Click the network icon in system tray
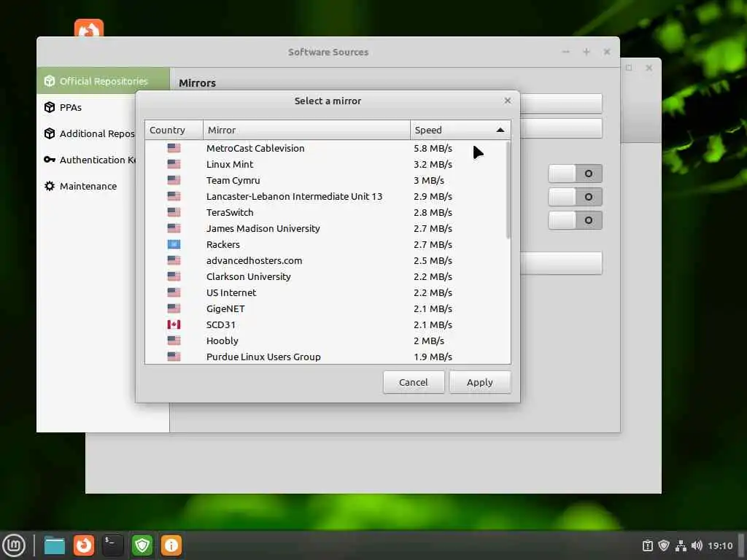The height and width of the screenshot is (560, 747). click(x=681, y=545)
